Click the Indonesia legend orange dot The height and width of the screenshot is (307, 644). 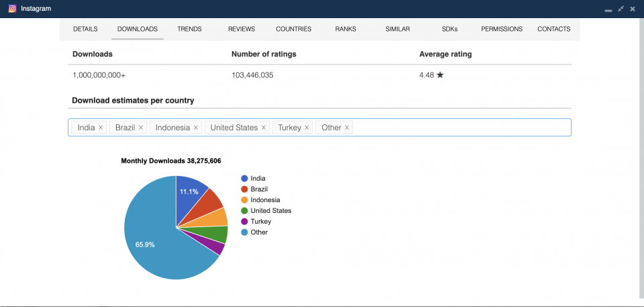244,200
